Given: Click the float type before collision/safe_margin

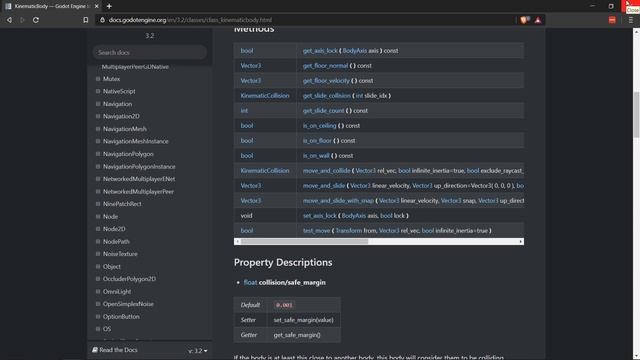Looking at the screenshot, I should [250, 282].
